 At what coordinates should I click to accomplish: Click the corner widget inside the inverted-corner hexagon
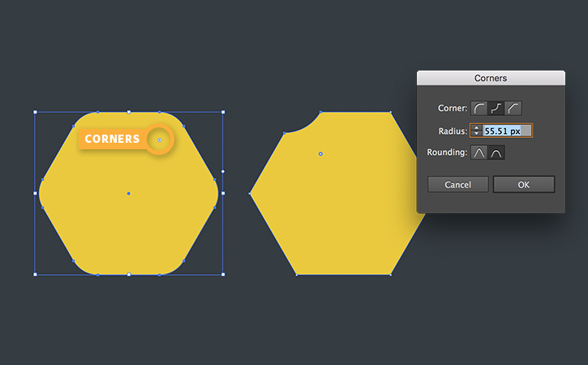point(320,154)
